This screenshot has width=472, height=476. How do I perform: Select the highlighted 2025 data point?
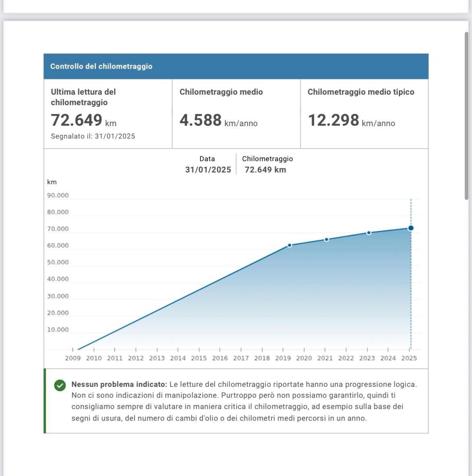[411, 228]
